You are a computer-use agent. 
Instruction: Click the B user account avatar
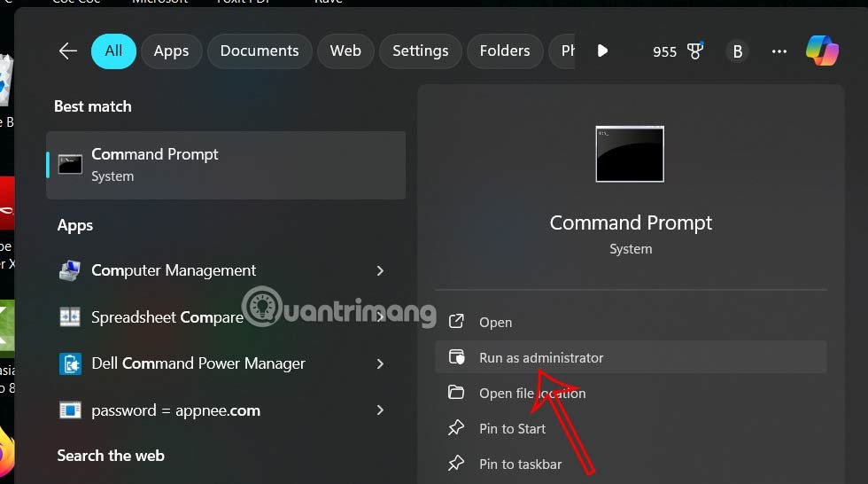(737, 51)
